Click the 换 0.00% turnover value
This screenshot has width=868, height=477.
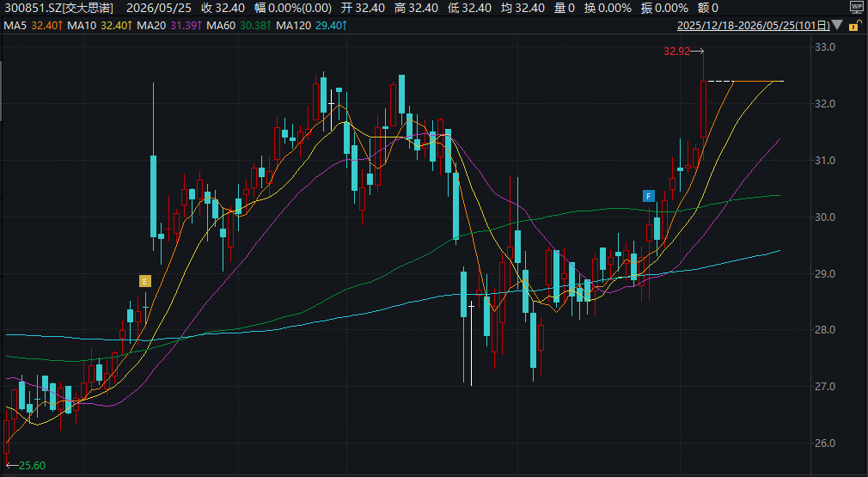pyautogui.click(x=608, y=8)
